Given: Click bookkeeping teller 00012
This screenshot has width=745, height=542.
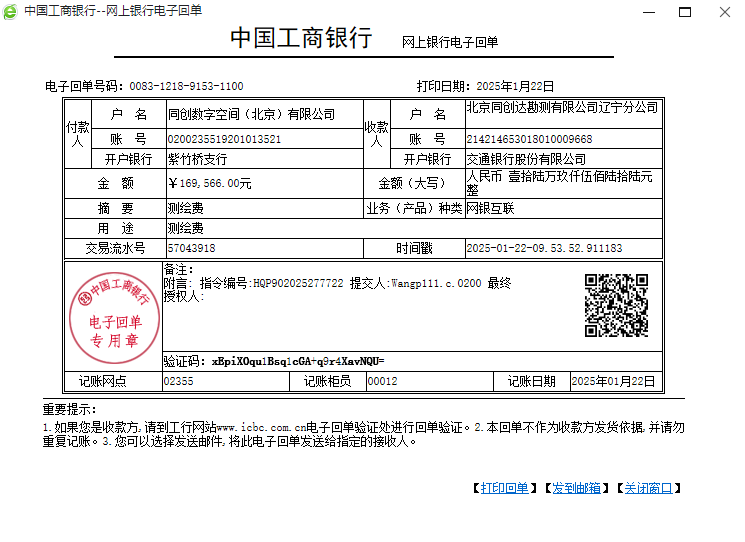Looking at the screenshot, I should tap(382, 381).
